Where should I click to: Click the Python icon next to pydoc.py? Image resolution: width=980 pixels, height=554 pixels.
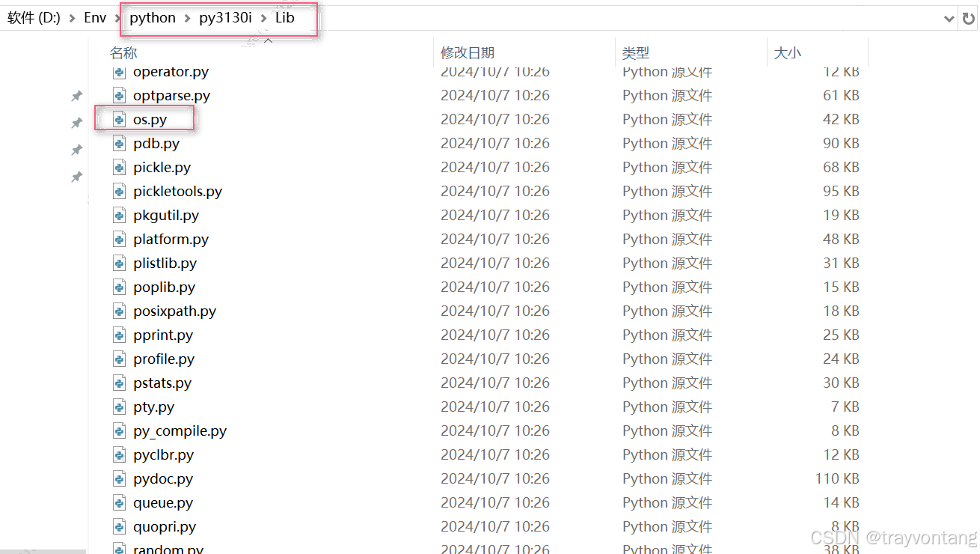pyautogui.click(x=120, y=478)
